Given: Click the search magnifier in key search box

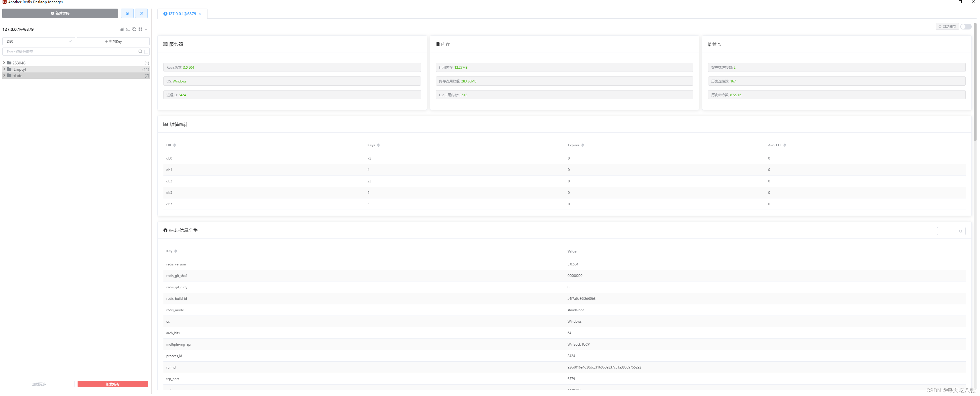Looking at the screenshot, I should (x=140, y=52).
